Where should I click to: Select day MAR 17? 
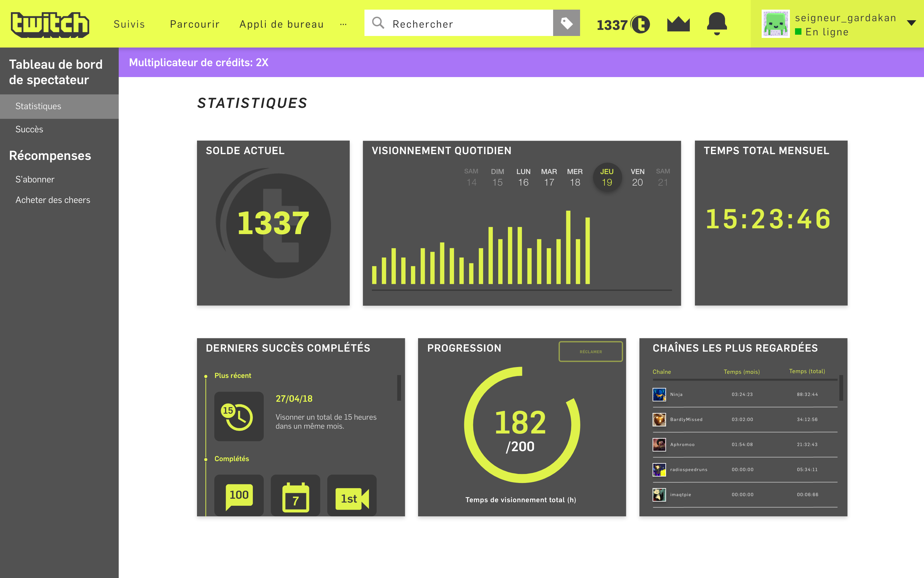(549, 177)
